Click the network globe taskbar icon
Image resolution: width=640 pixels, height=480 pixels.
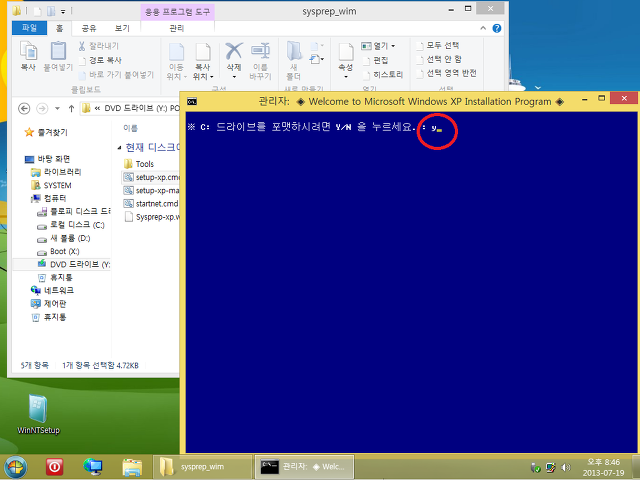pos(93,467)
